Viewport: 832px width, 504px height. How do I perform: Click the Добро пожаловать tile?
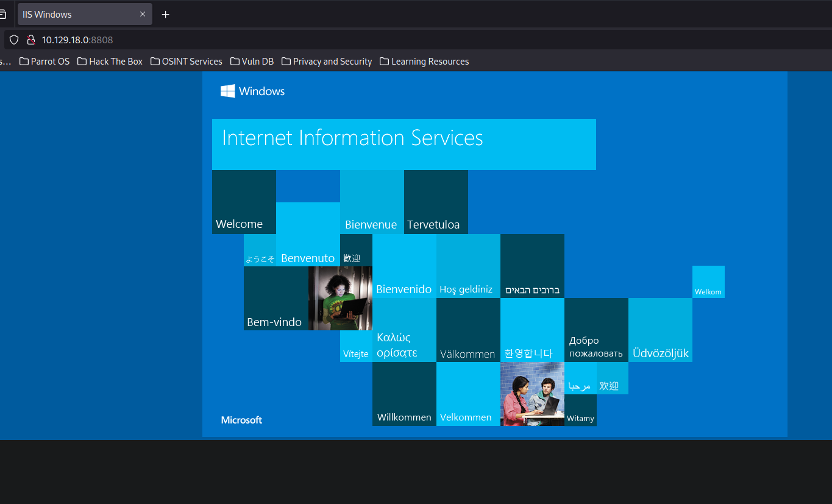596,330
